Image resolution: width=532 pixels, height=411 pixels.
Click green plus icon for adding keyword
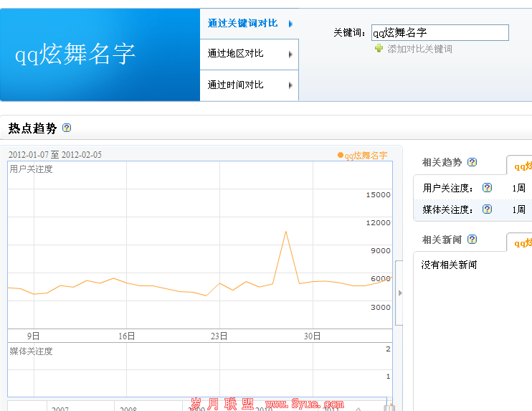click(x=379, y=49)
